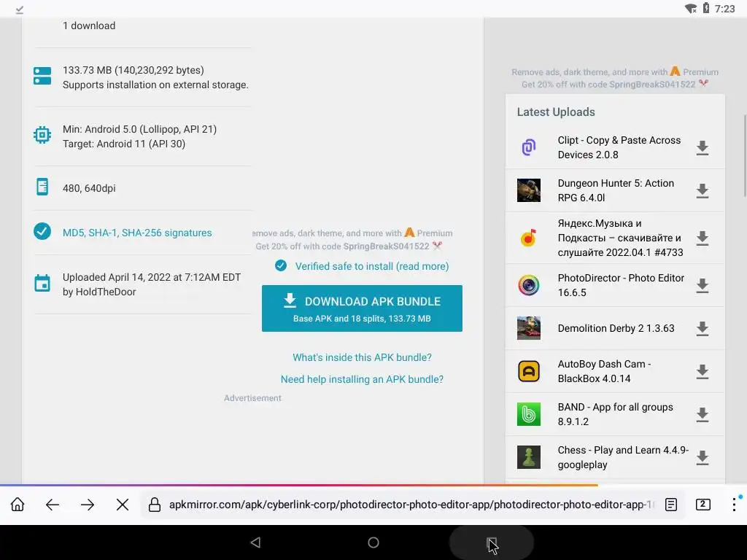Open the tabs counter showing 2

click(x=703, y=505)
